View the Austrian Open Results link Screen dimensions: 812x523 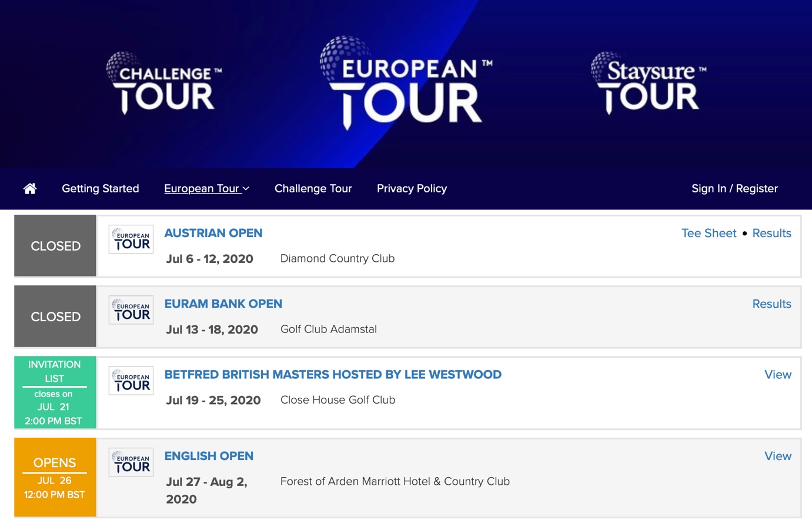[x=771, y=233]
